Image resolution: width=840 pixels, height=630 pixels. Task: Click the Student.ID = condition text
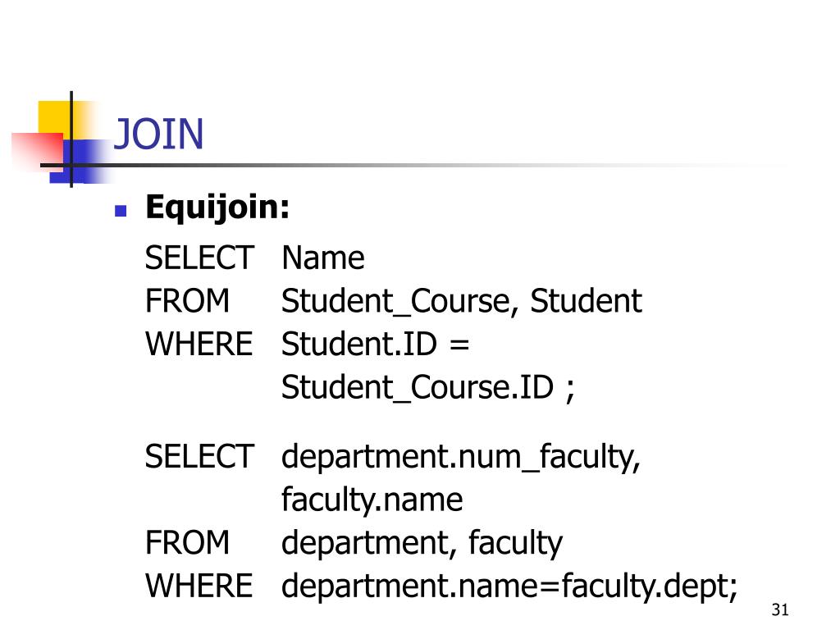[375, 344]
